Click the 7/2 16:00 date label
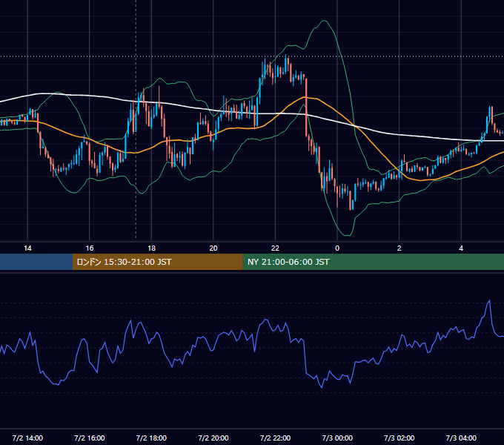This screenshot has height=445, width=504. (x=90, y=438)
